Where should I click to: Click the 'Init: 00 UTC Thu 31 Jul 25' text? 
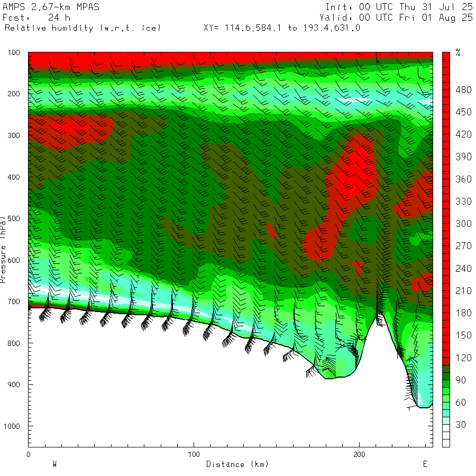399,7
